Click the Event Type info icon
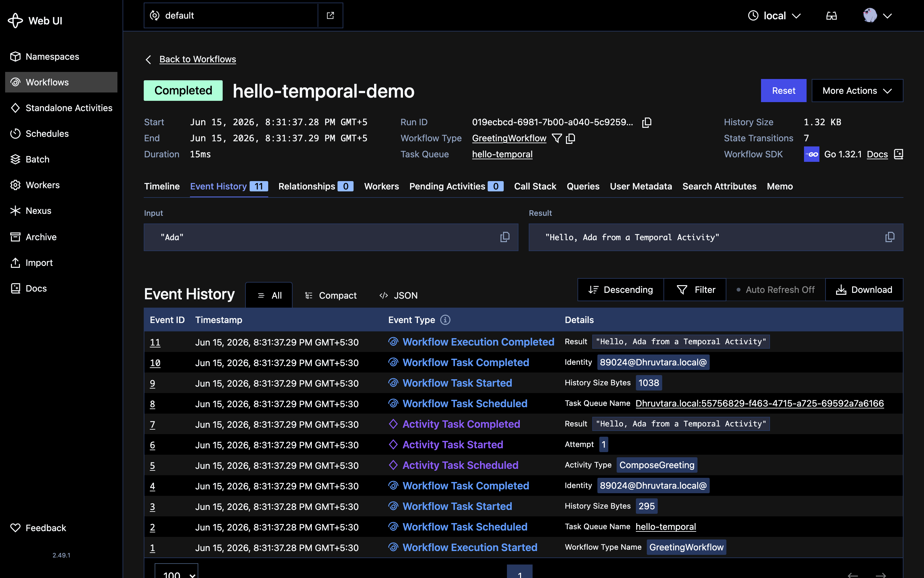924x578 pixels. click(445, 320)
